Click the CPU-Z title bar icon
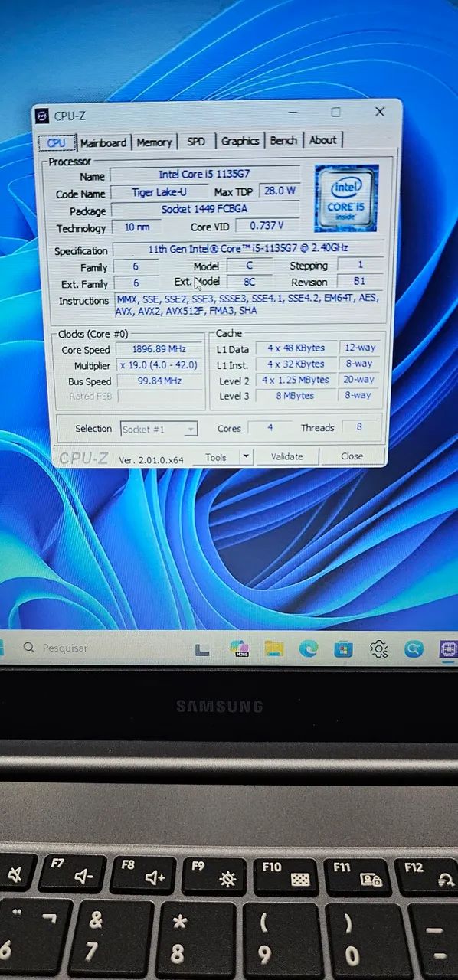The height and width of the screenshot is (980, 458). tap(43, 116)
